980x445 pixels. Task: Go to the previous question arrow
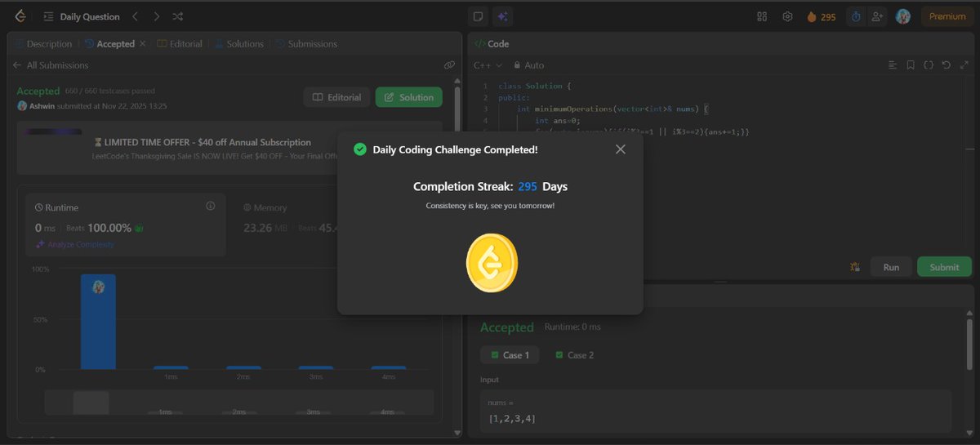tap(136, 16)
